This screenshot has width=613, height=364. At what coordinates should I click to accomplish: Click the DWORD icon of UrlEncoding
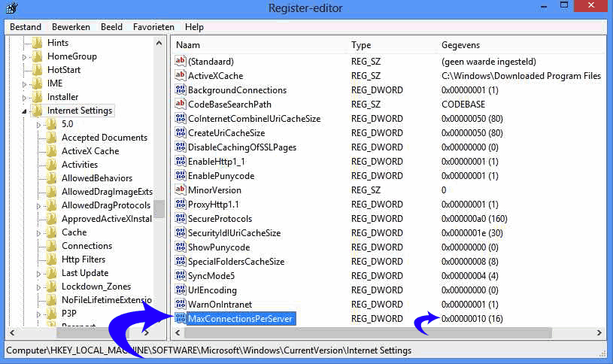[181, 290]
